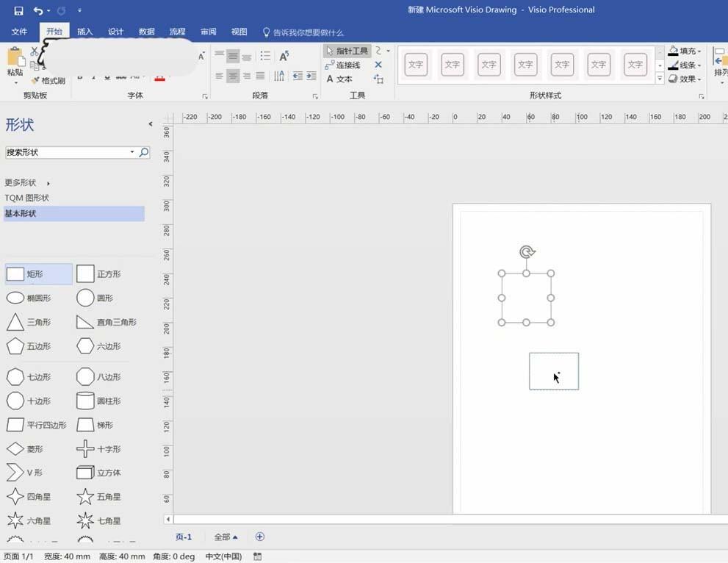
Task: Select the Text (文本) tool
Action: click(x=339, y=79)
